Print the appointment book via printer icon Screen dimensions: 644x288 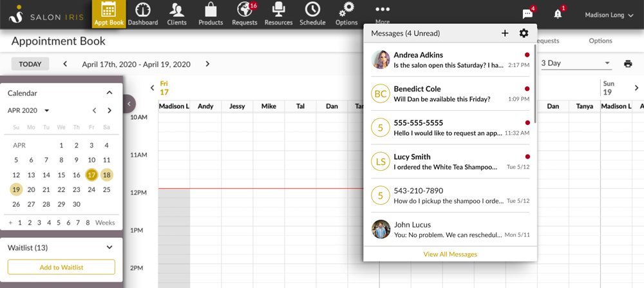coord(628,64)
